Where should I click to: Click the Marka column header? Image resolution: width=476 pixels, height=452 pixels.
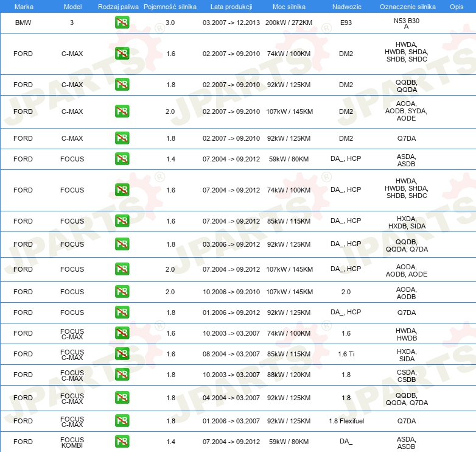(x=24, y=7)
